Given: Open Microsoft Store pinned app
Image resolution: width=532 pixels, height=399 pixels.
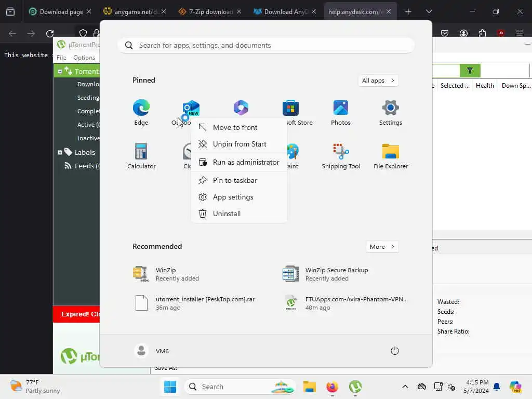Looking at the screenshot, I should [x=291, y=113].
